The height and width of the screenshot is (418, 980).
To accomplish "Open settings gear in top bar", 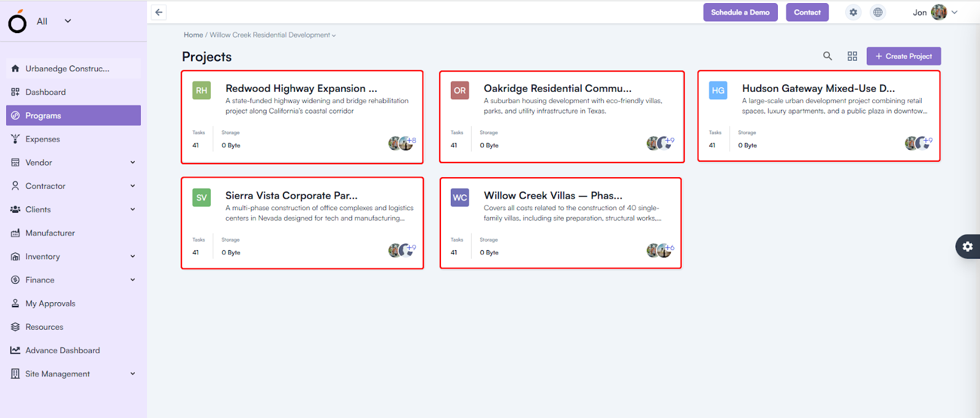I will click(x=853, y=12).
